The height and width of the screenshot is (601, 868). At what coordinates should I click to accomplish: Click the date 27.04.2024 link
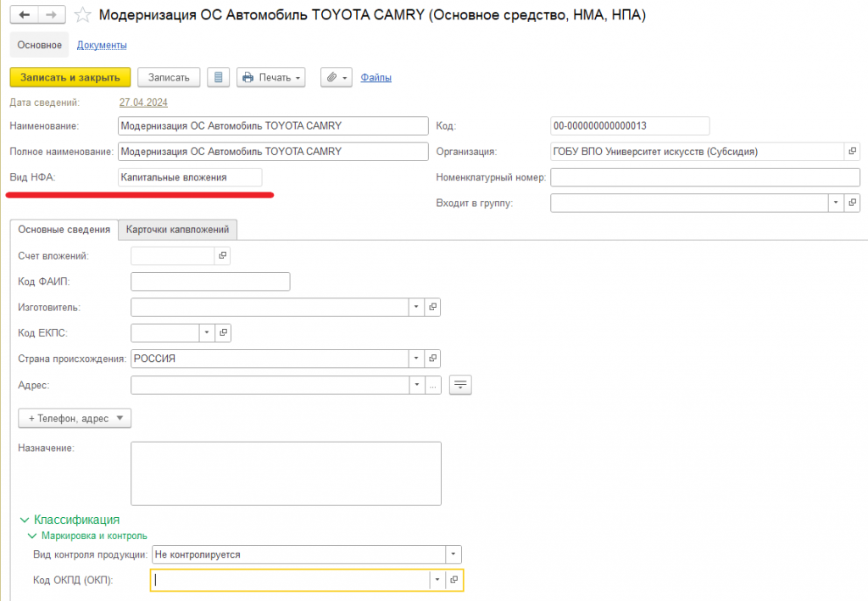pyautogui.click(x=143, y=103)
